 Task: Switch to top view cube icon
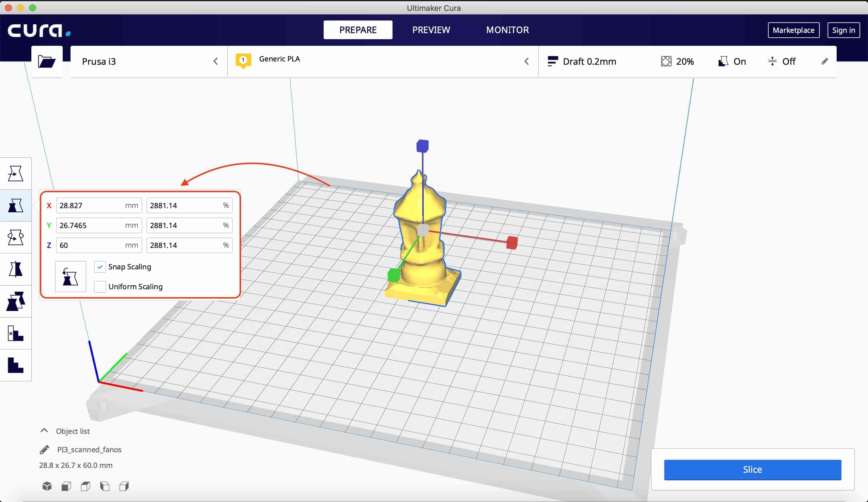click(x=85, y=486)
